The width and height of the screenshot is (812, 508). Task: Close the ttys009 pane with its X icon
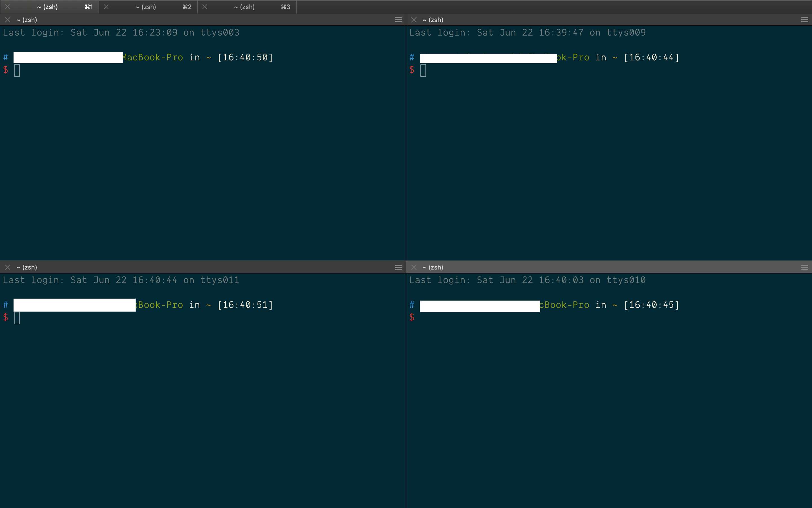click(x=414, y=20)
